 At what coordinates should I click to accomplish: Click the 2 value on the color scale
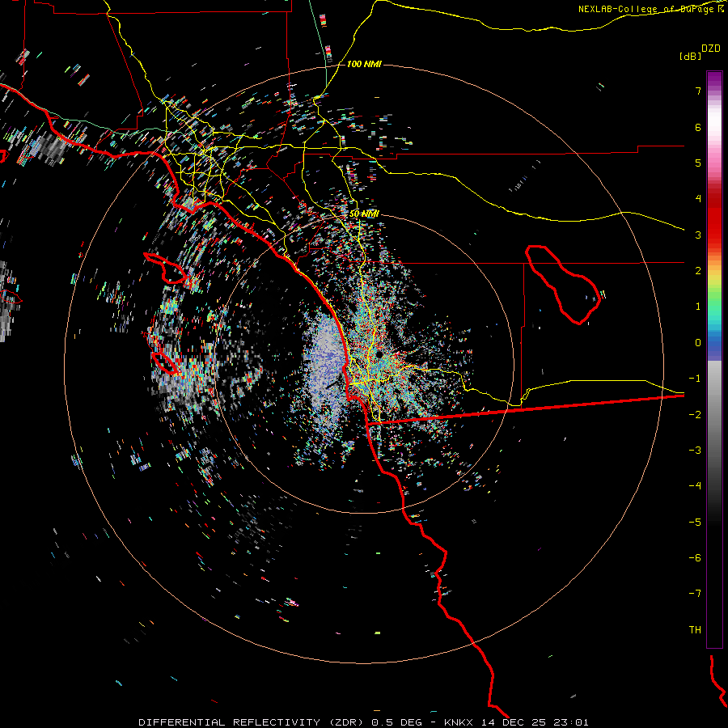click(698, 271)
